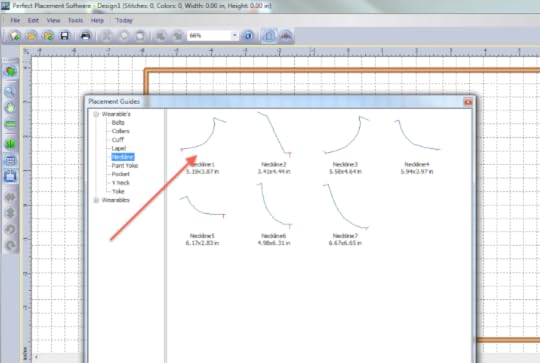Choose the Select tool in the sidebar
This screenshot has width=540, height=363.
coord(10,71)
